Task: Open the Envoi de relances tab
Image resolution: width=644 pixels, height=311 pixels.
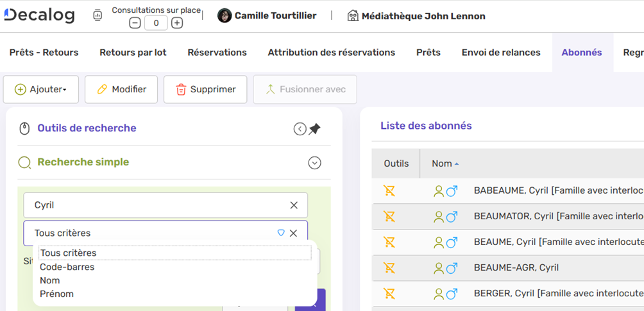Action: [500, 53]
